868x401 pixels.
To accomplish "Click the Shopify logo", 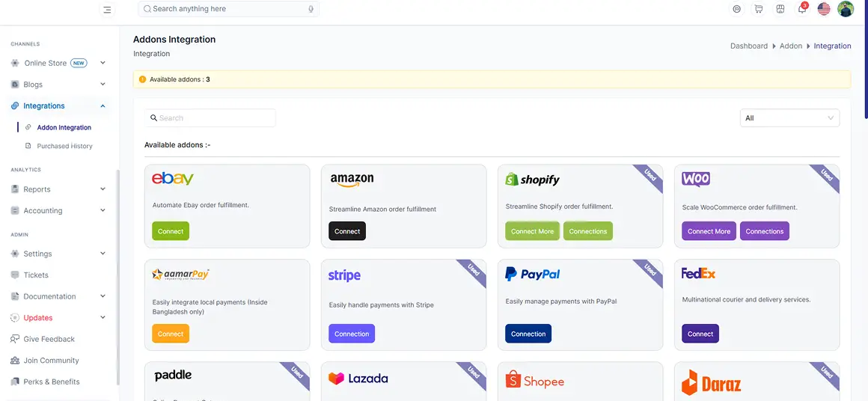I will pos(533,180).
